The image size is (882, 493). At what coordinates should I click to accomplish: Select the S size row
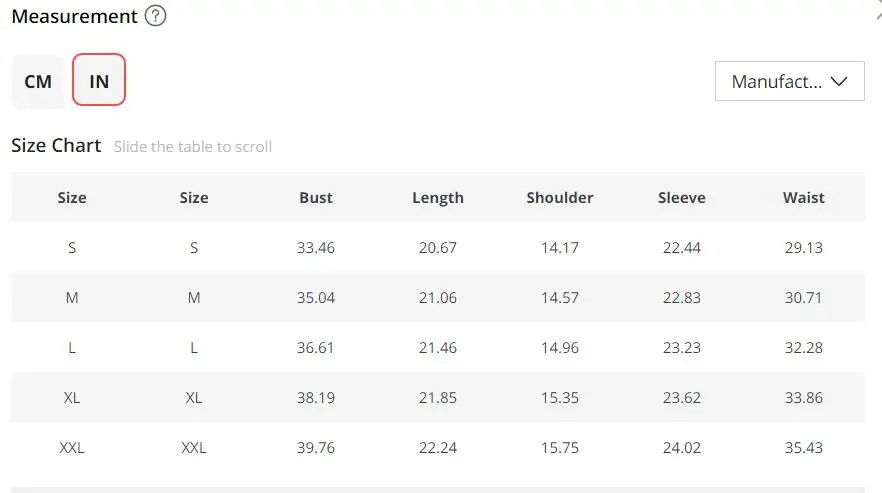point(72,247)
